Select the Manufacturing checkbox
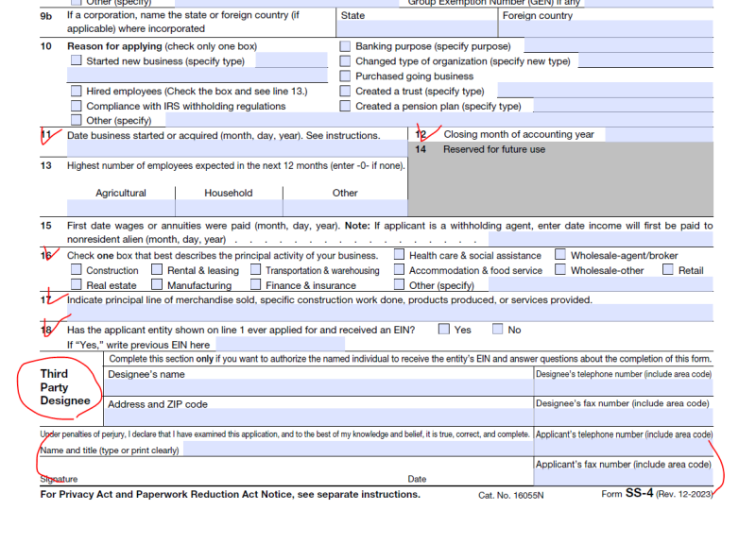This screenshot has width=756, height=544. 157,284
